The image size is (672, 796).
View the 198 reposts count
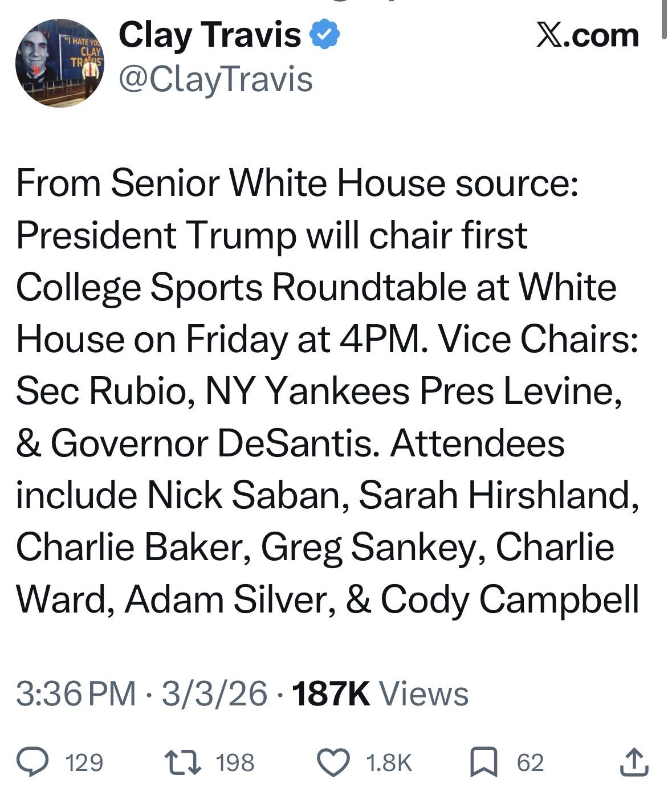[235, 763]
